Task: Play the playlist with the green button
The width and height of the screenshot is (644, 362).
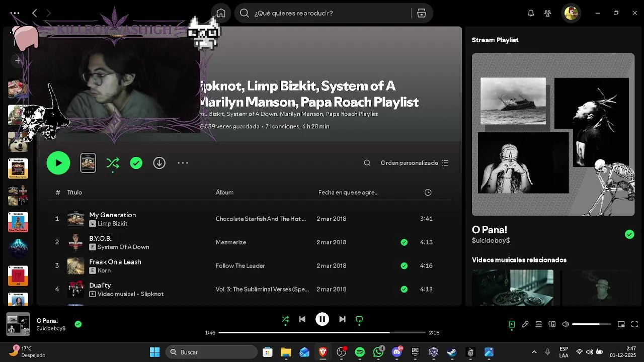Action: (x=58, y=163)
